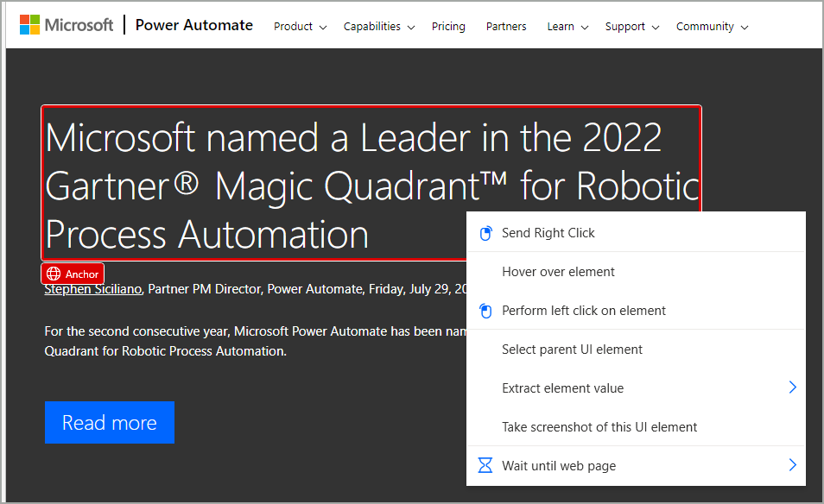The width and height of the screenshot is (824, 504).
Task: Expand the Support navigation dropdown
Action: [631, 27]
